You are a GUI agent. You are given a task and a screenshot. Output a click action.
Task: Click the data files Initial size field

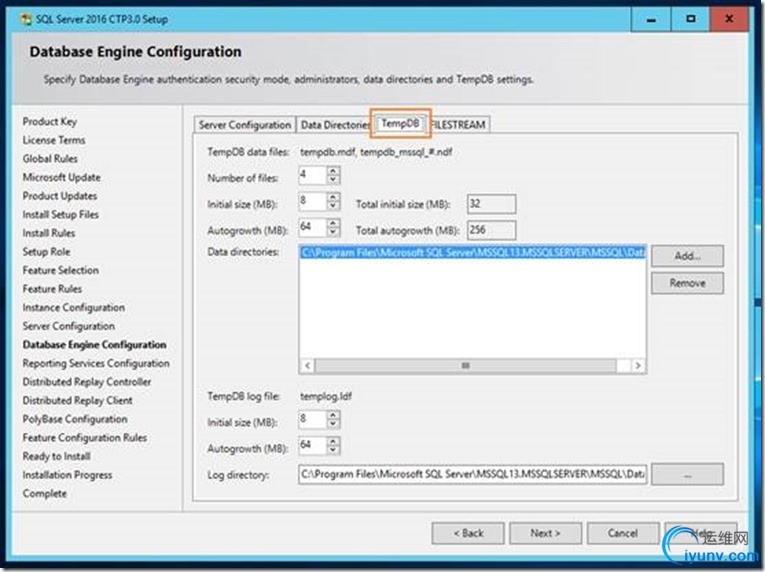[x=313, y=201]
